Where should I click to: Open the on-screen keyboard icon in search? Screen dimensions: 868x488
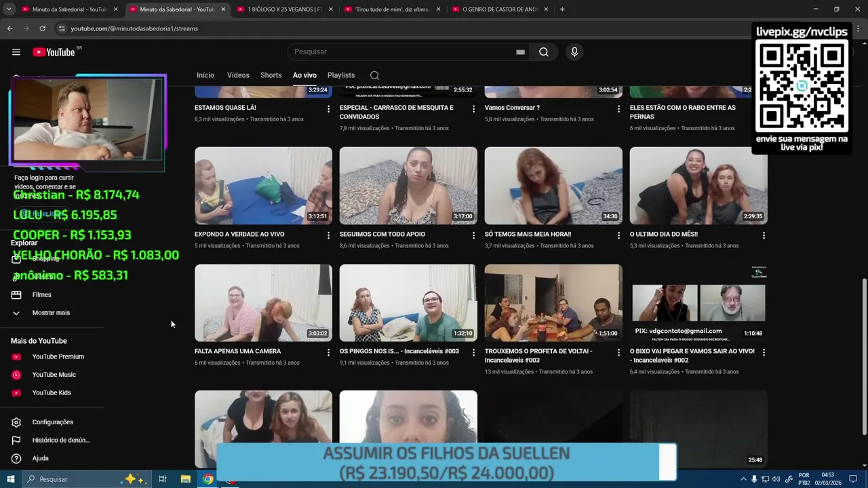tap(520, 52)
